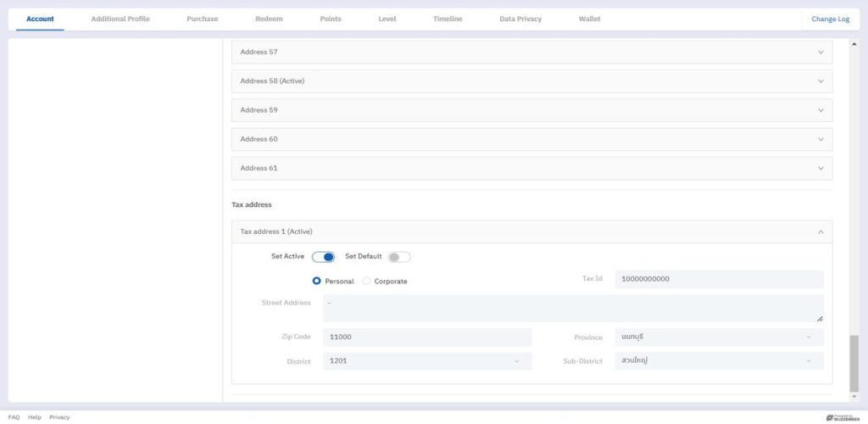Turn off the Set Active toggle
This screenshot has height=424, width=868.
coord(324,257)
